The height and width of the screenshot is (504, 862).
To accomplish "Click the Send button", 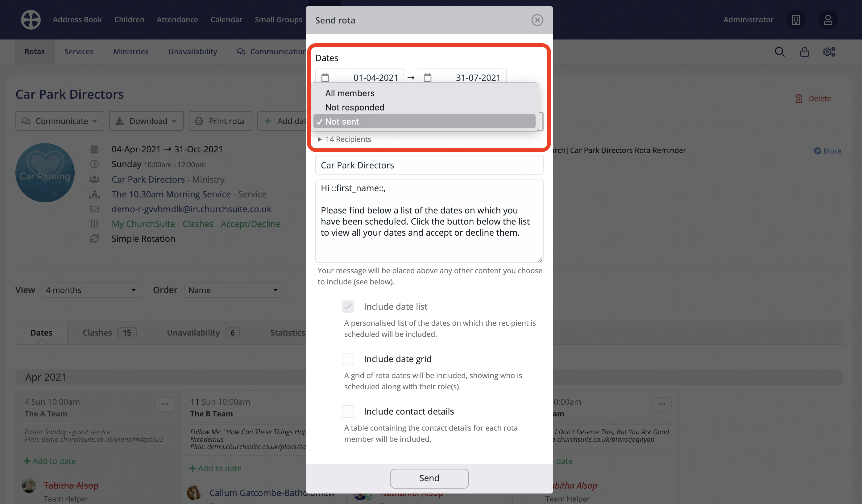I will [x=429, y=478].
